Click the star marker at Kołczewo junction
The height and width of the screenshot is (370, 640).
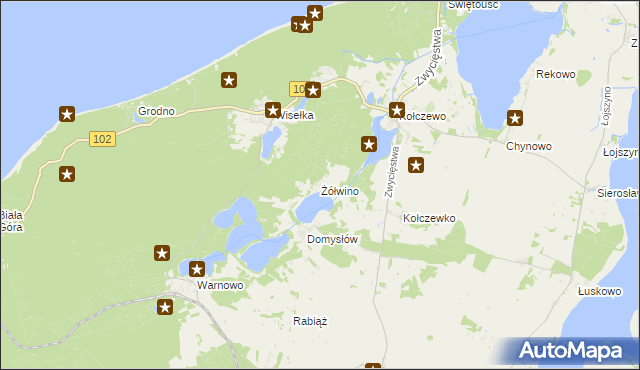click(396, 110)
